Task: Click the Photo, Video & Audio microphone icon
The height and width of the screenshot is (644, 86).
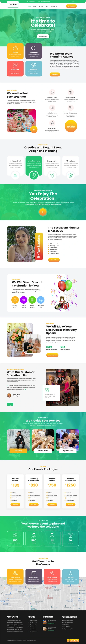Action: click(71, 108)
